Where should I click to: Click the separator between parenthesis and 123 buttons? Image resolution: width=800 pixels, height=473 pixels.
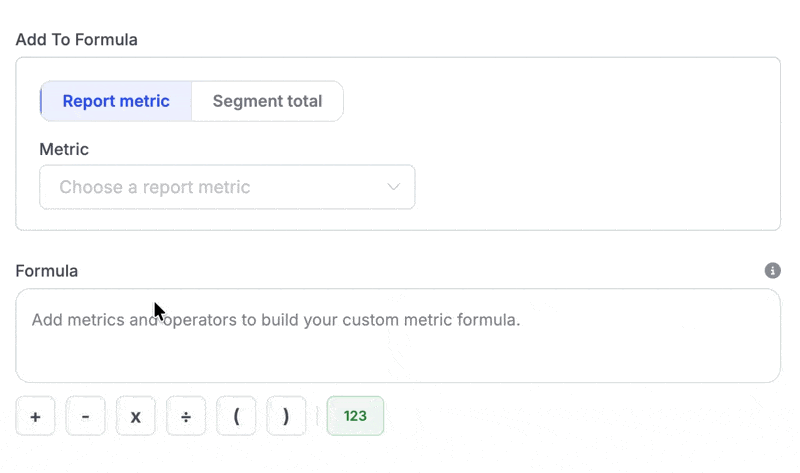pyautogui.click(x=316, y=416)
